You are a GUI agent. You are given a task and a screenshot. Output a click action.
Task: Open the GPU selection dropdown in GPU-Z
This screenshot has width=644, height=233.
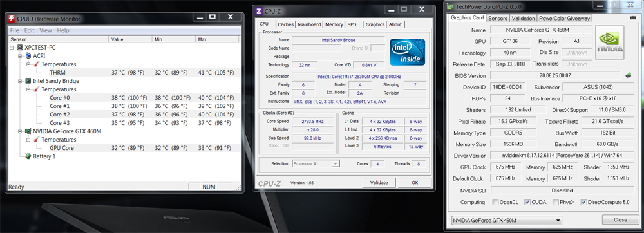pyautogui.click(x=506, y=220)
